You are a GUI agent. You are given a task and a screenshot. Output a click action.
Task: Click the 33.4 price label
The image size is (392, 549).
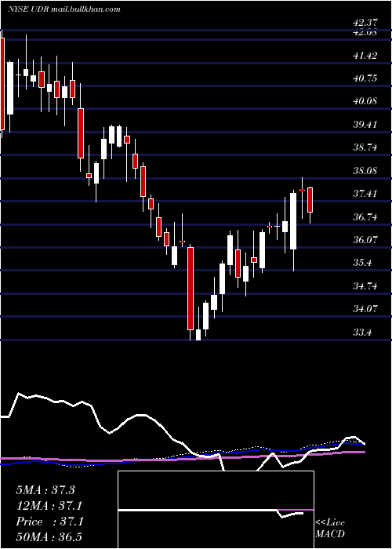pos(362,332)
